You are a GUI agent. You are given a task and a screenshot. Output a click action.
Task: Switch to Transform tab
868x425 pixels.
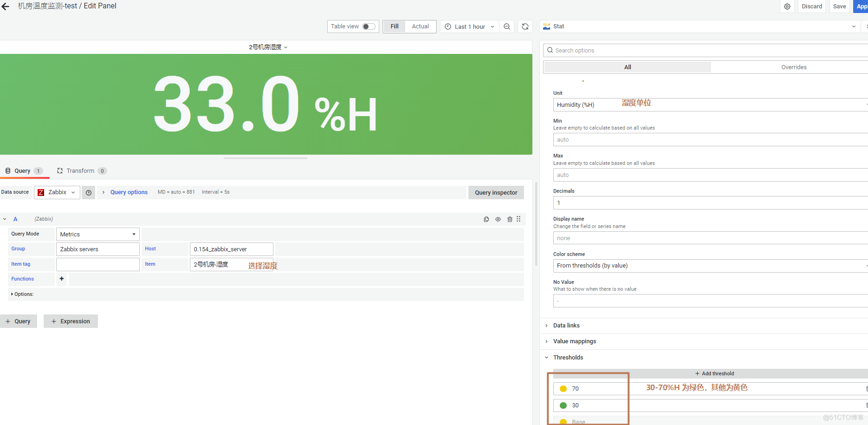[82, 171]
